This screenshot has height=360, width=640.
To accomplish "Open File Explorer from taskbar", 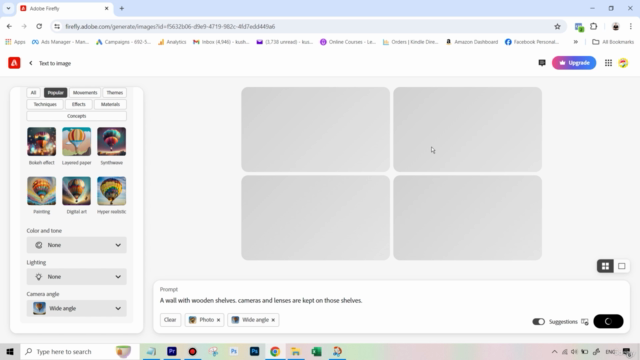I will (296, 351).
